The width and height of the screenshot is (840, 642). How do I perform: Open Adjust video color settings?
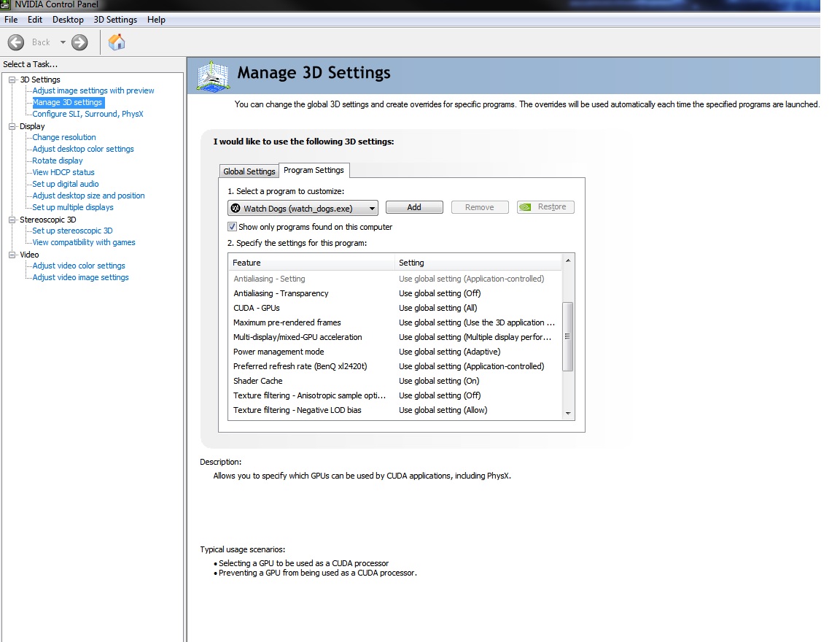point(79,266)
